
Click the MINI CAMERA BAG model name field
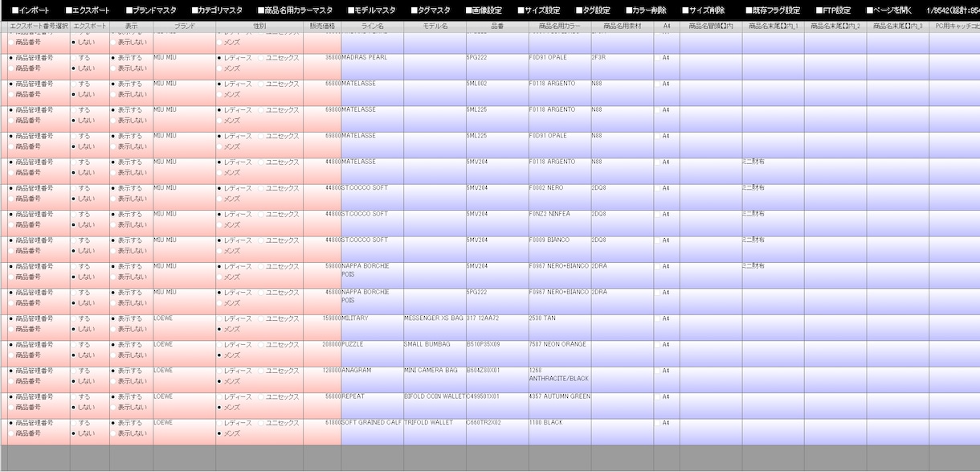coord(435,380)
